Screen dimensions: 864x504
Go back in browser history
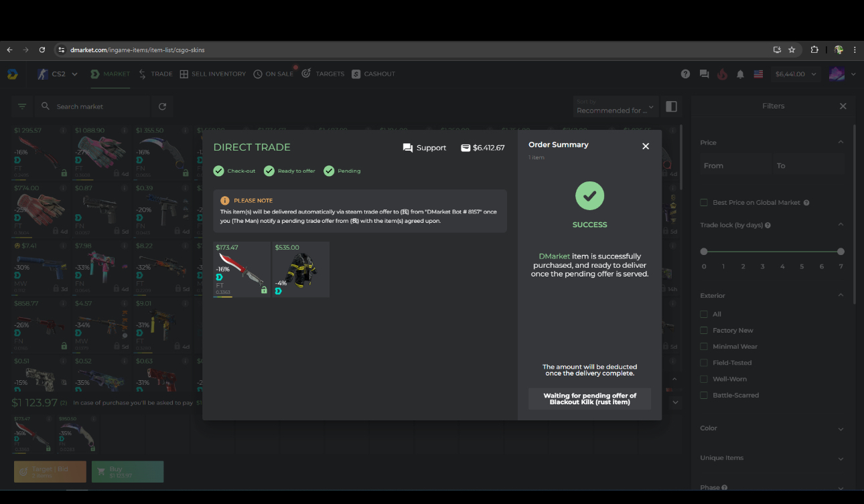coord(9,50)
